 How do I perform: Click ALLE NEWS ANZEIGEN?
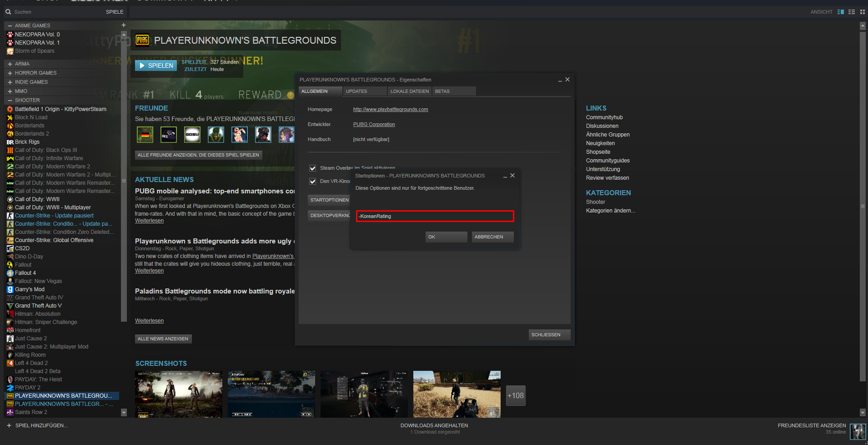163,339
